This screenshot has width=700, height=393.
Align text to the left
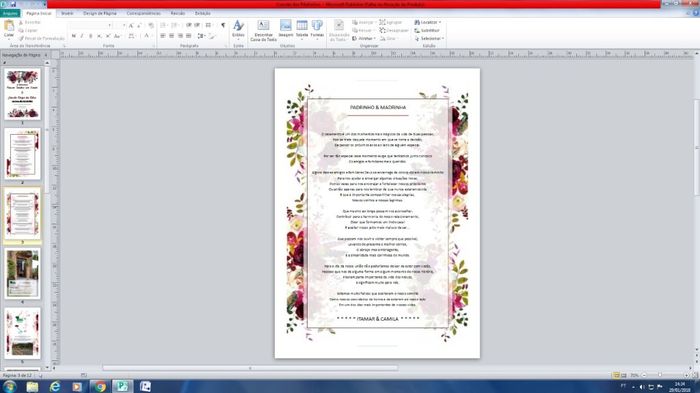tap(163, 36)
